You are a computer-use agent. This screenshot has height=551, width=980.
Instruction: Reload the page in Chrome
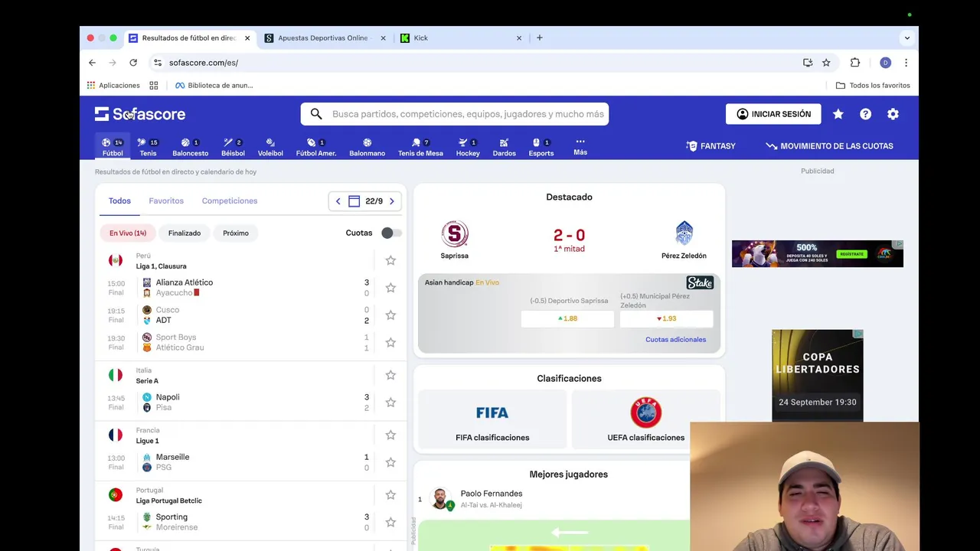click(x=133, y=63)
